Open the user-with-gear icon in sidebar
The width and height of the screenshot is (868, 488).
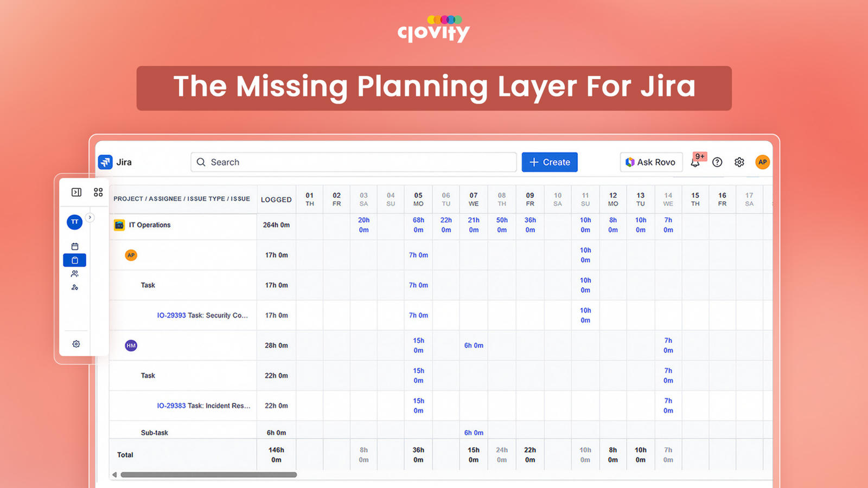click(x=75, y=287)
